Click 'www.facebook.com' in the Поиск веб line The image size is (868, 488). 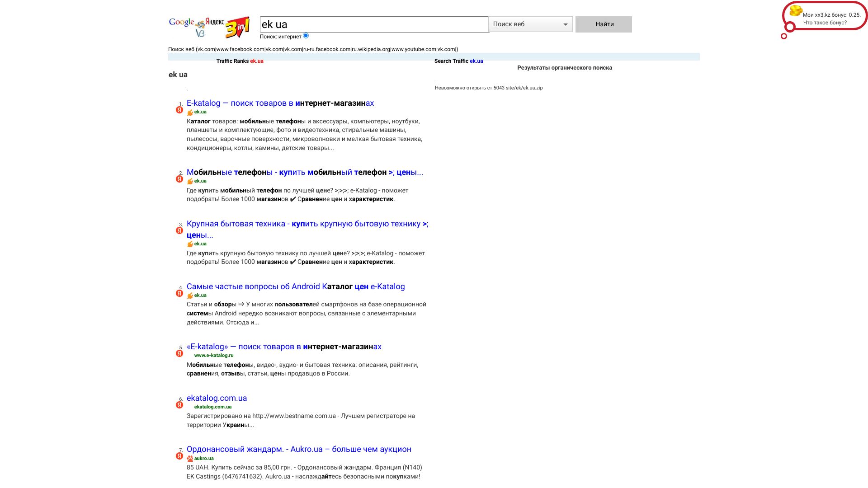coord(240,49)
